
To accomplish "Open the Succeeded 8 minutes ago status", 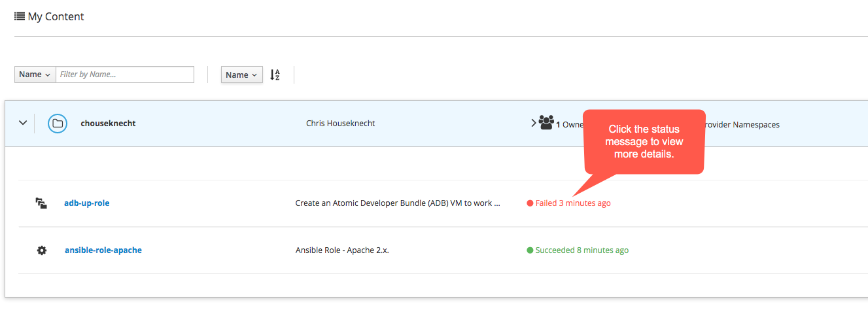I will click(x=578, y=250).
